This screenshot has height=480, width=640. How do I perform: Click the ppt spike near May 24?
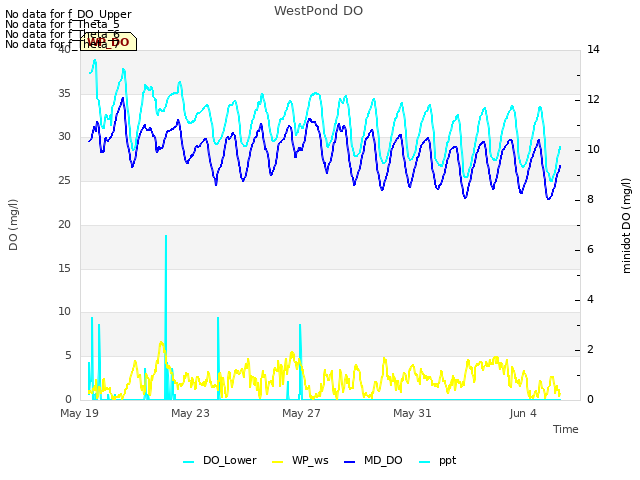[218, 358]
